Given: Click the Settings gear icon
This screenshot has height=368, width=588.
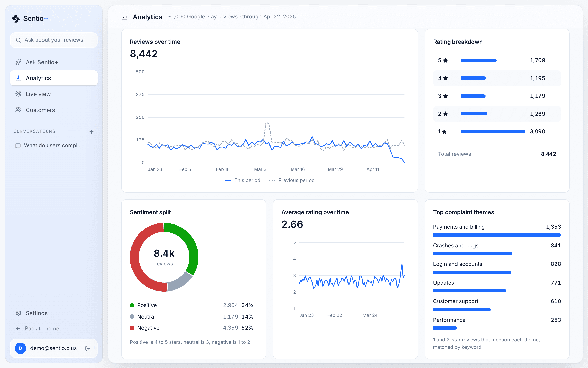Looking at the screenshot, I should coord(18,313).
